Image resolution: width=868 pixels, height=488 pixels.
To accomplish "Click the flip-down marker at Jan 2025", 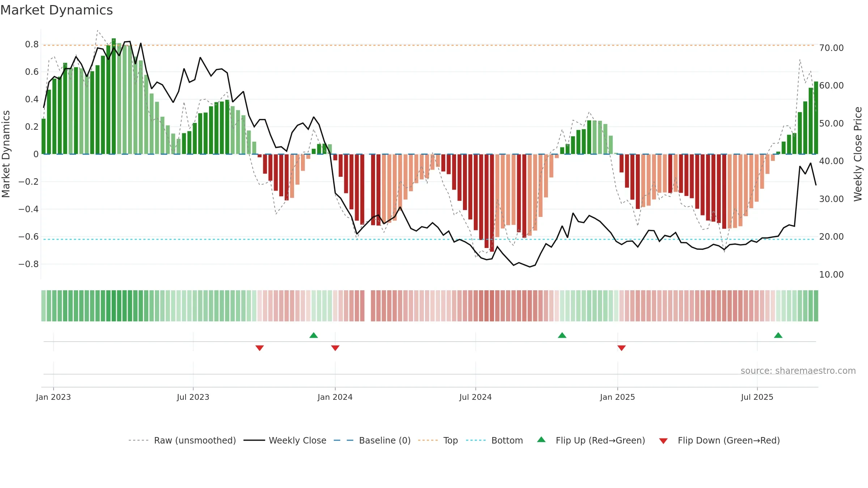I will coord(621,348).
